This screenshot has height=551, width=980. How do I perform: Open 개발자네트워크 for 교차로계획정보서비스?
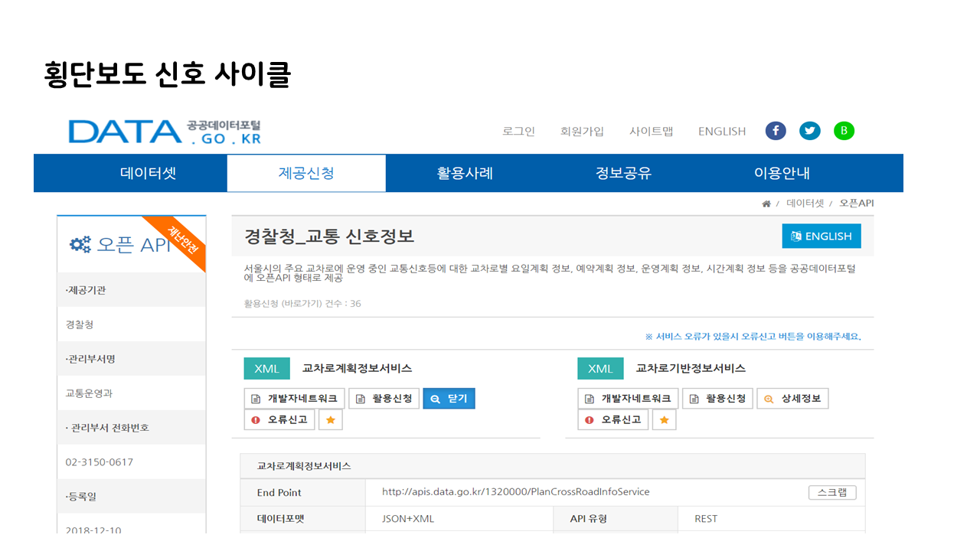click(x=294, y=399)
